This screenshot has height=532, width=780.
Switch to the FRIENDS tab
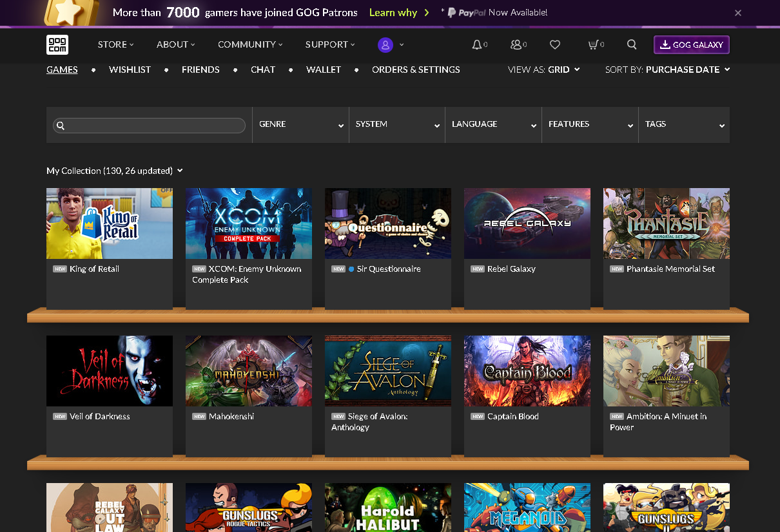click(200, 70)
